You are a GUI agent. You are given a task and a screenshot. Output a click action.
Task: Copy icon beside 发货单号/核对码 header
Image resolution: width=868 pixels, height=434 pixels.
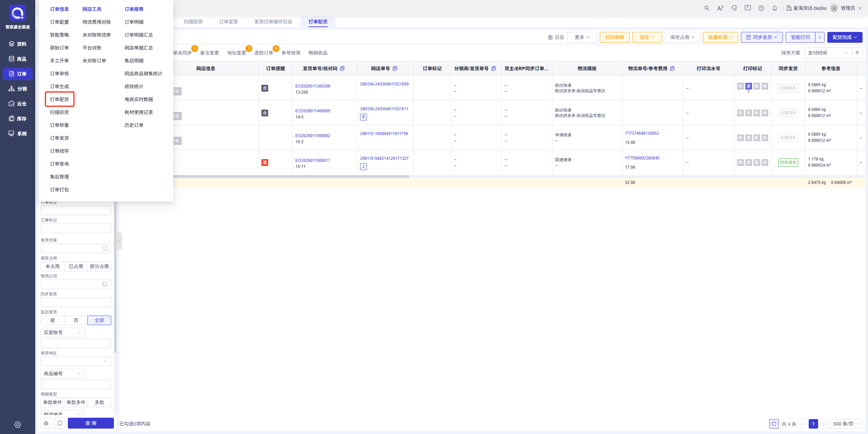coord(342,69)
